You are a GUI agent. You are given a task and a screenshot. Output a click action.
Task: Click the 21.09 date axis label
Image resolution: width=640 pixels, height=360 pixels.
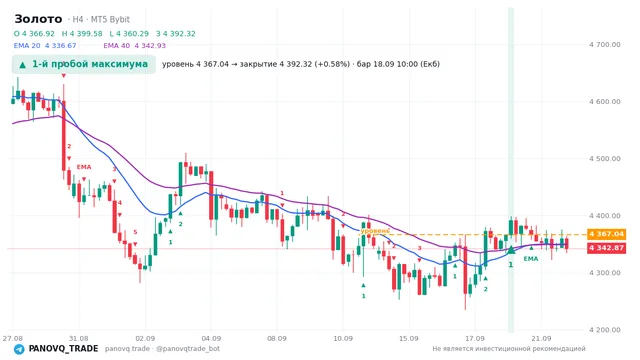click(541, 338)
